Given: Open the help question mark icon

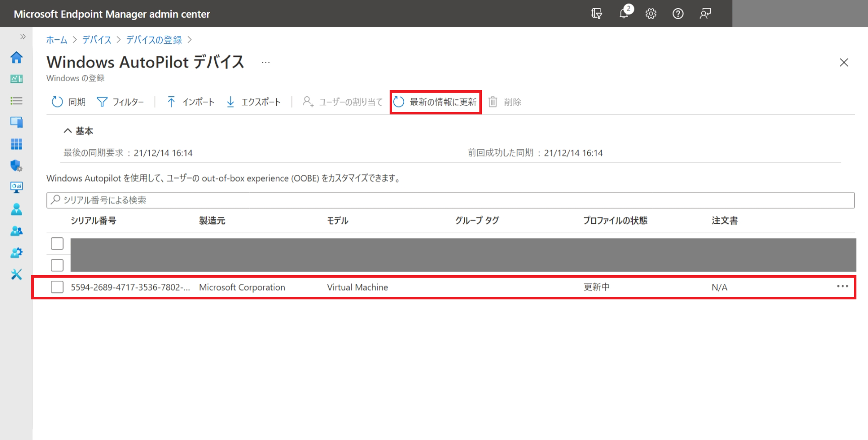Looking at the screenshot, I should click(x=678, y=14).
